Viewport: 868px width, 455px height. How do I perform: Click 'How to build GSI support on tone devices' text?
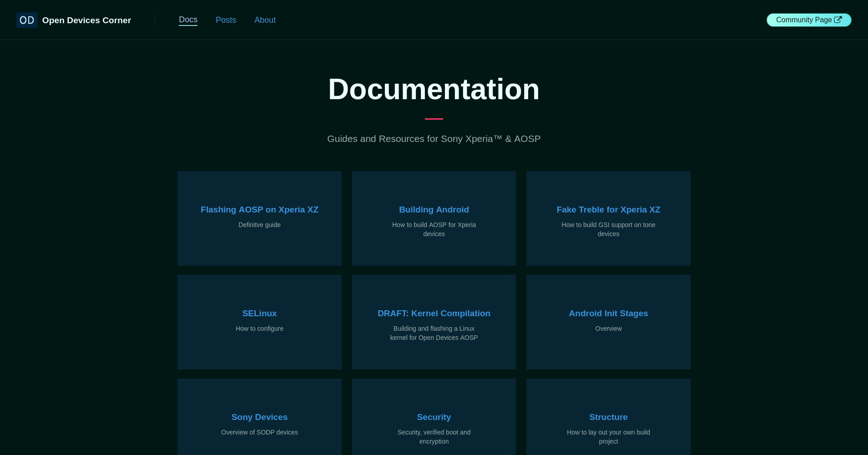coord(608,229)
